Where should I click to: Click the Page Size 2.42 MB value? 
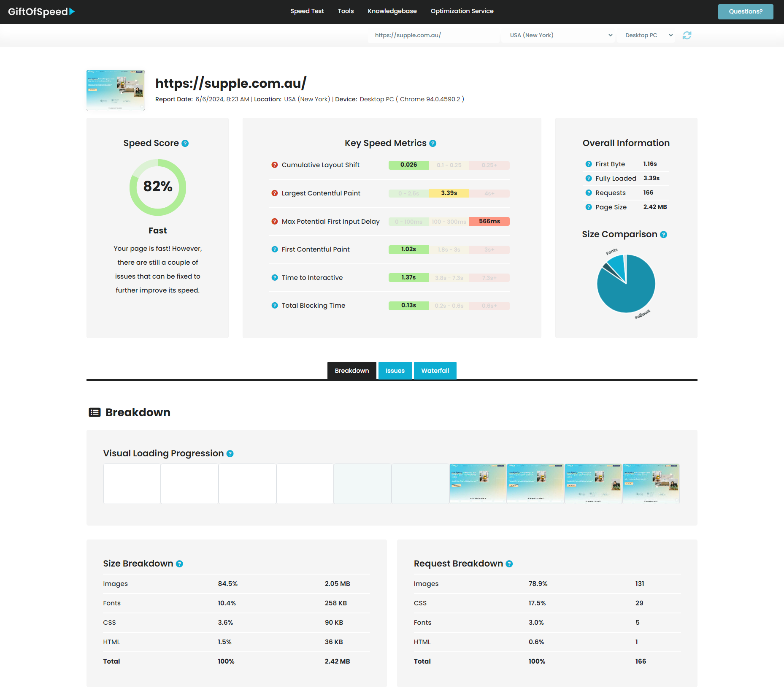(655, 207)
